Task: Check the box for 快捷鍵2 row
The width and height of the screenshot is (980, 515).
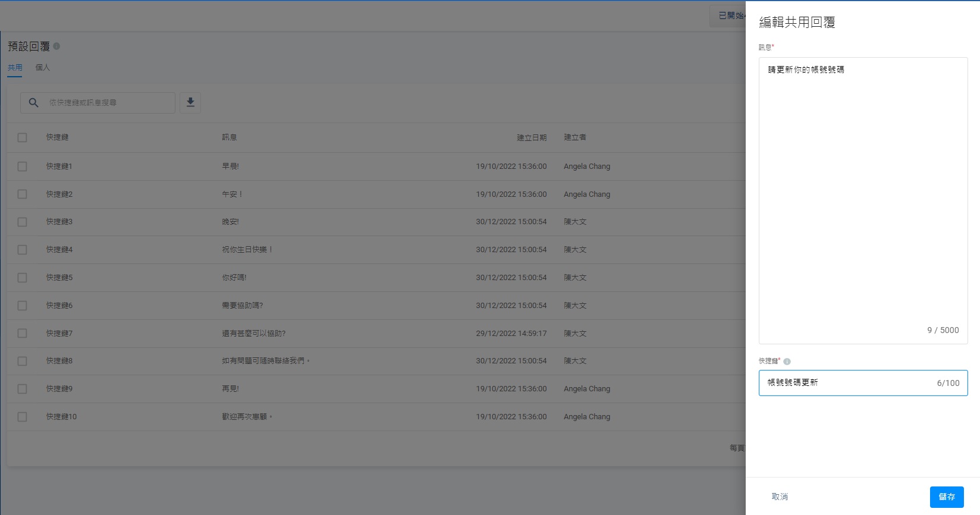Action: pyautogui.click(x=23, y=194)
